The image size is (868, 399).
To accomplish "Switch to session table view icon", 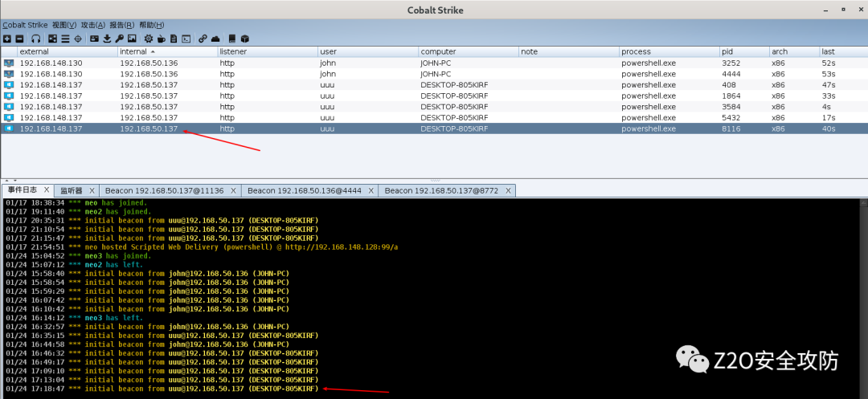I will click(x=65, y=39).
